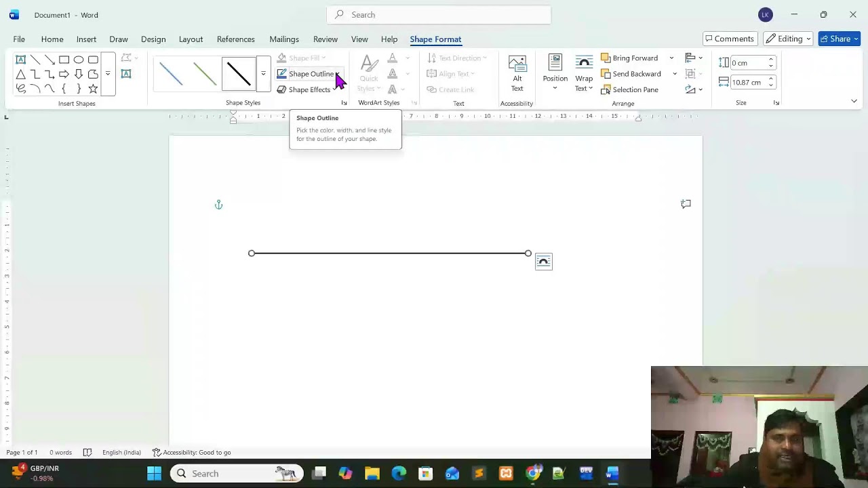Click the right endpoint handle of the line

[x=528, y=253]
